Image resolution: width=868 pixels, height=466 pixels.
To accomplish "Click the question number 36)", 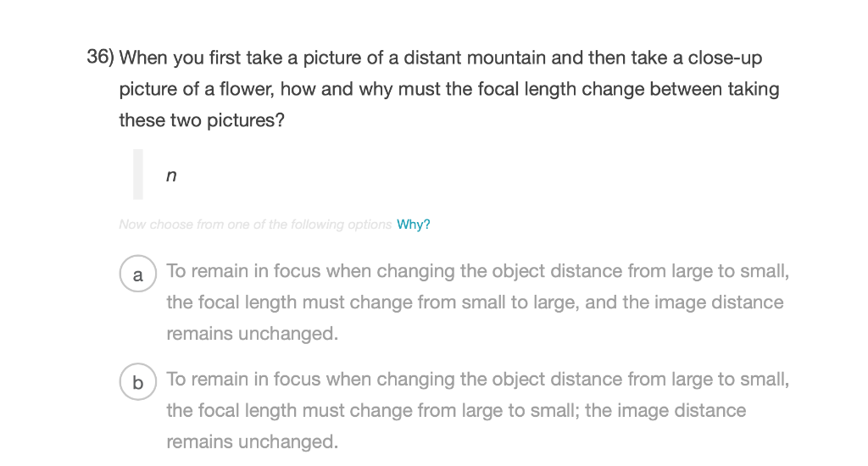I will click(100, 57).
